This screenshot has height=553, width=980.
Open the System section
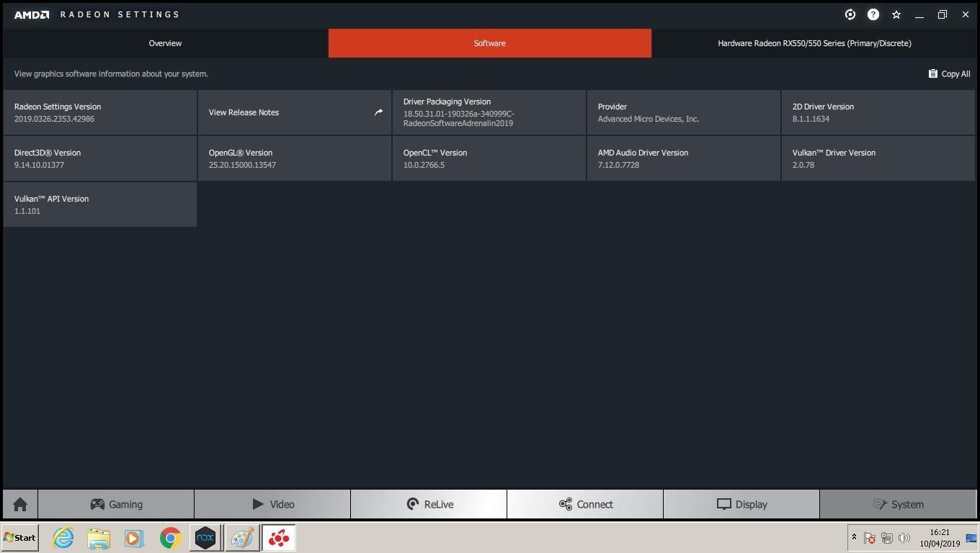898,504
